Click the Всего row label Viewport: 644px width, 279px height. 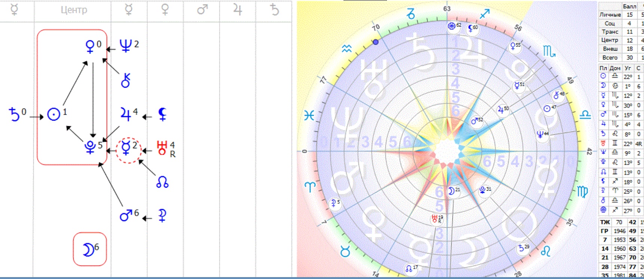[x=610, y=58]
